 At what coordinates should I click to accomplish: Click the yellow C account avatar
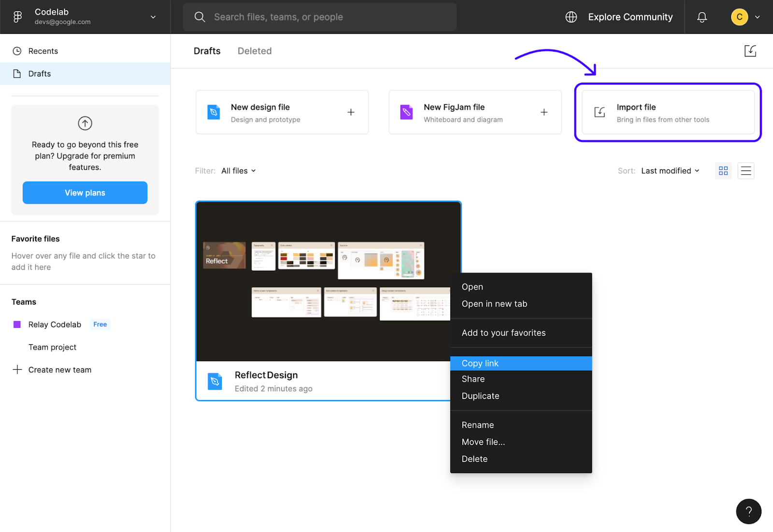tap(739, 17)
